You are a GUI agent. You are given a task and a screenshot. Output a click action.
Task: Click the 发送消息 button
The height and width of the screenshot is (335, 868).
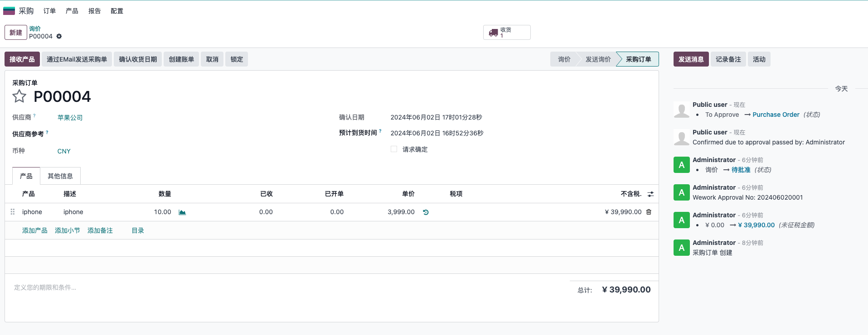[691, 59]
